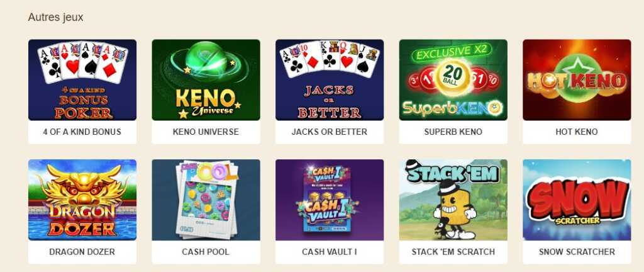Click the Hot Keno game artwork
Image resolution: width=644 pixels, height=272 pixels.
(577, 80)
